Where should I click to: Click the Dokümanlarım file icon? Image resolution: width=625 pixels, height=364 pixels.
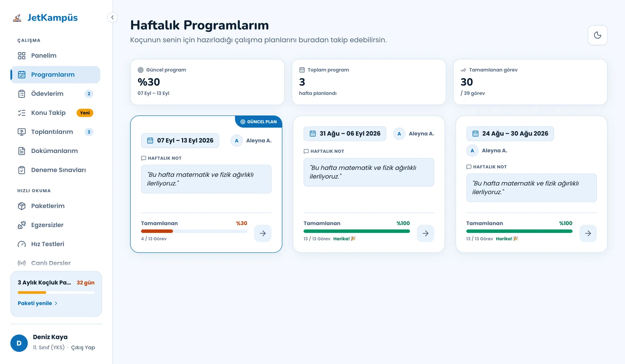pos(22,151)
